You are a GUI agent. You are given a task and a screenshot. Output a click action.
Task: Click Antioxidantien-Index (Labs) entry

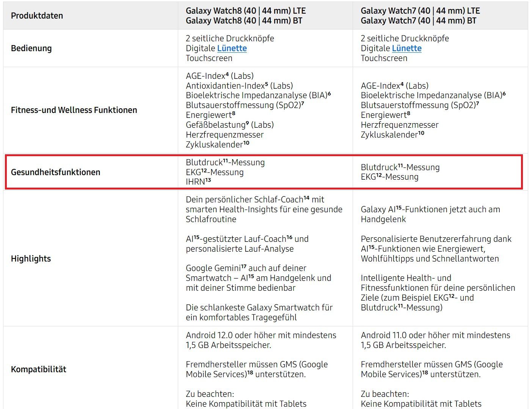(x=239, y=86)
